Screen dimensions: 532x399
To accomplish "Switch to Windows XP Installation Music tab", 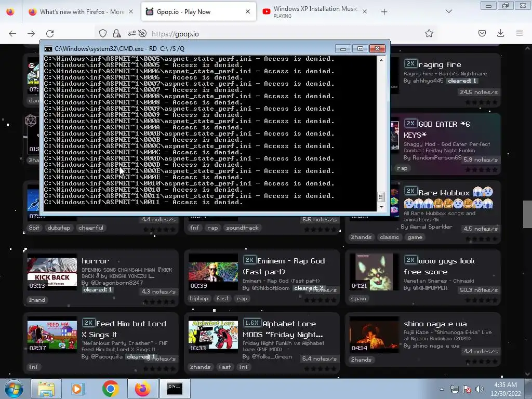I will pos(315,12).
